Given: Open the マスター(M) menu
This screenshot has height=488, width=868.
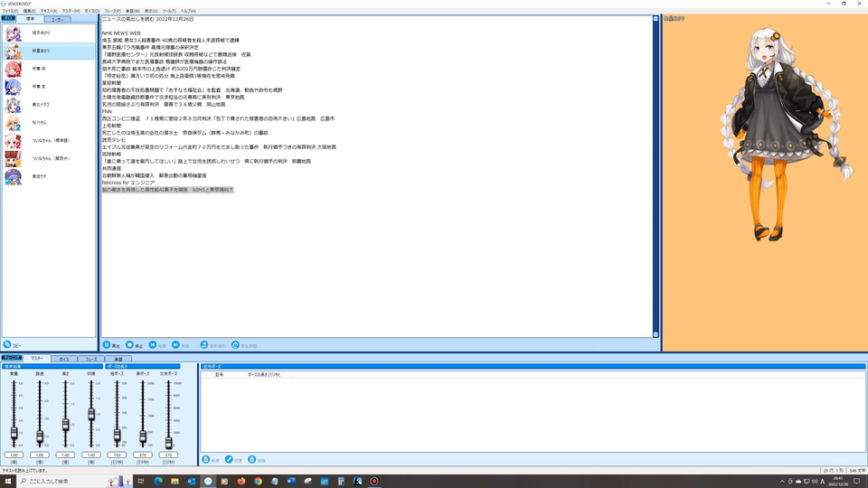Looking at the screenshot, I should [x=71, y=11].
